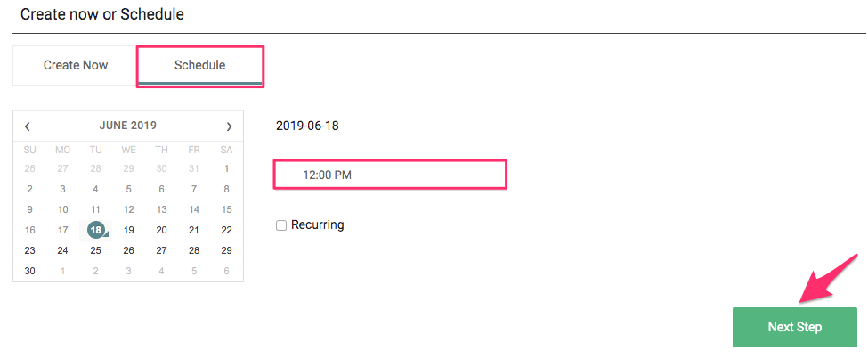Choose June 12 on the calendar
868x359 pixels.
click(x=128, y=209)
